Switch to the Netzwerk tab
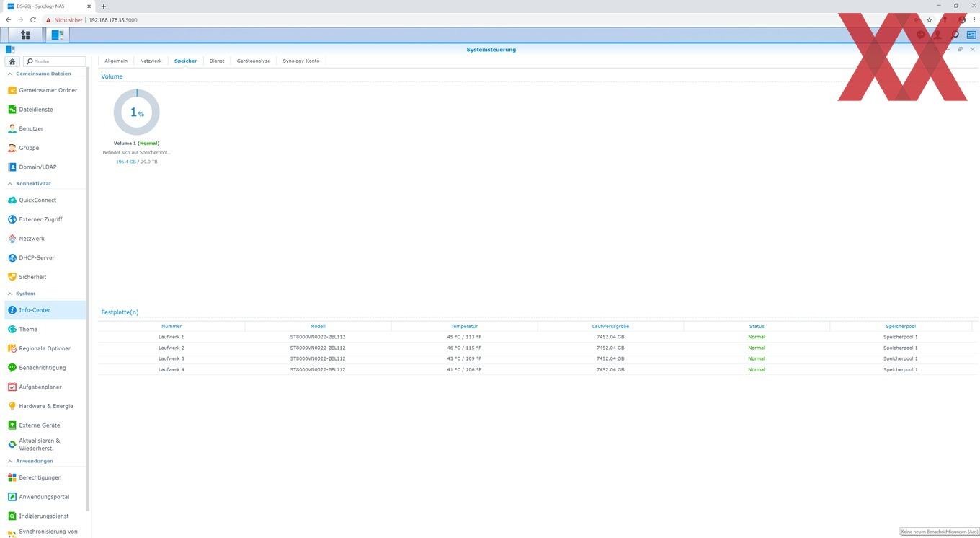This screenshot has width=980, height=538. (x=151, y=61)
